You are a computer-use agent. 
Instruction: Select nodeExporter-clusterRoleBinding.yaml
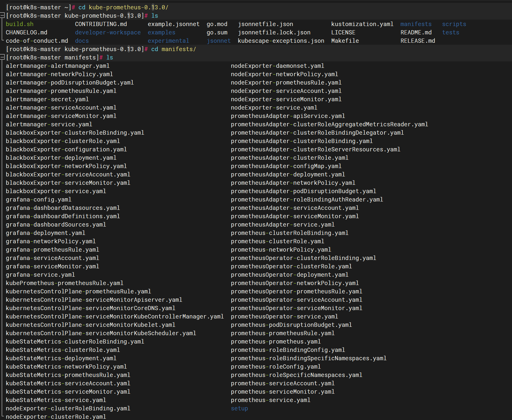click(x=68, y=408)
